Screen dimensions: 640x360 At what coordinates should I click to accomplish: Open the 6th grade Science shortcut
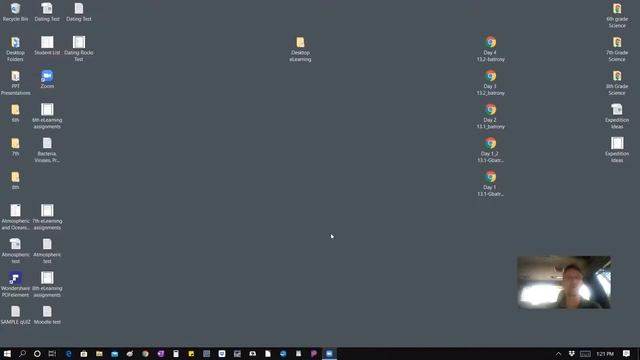click(617, 16)
